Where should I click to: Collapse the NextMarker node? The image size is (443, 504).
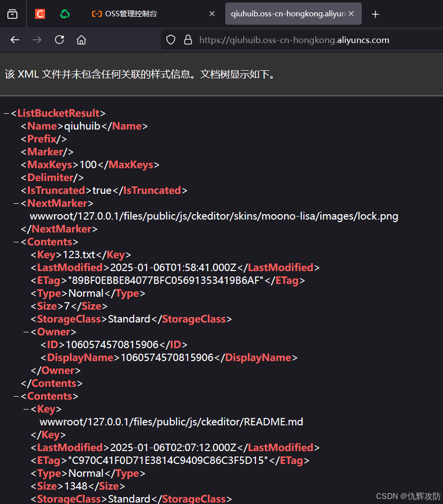pyautogui.click(x=16, y=203)
